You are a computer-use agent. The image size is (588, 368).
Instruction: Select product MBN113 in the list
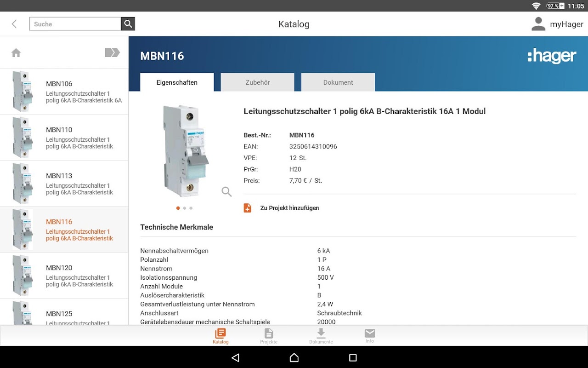pos(64,184)
